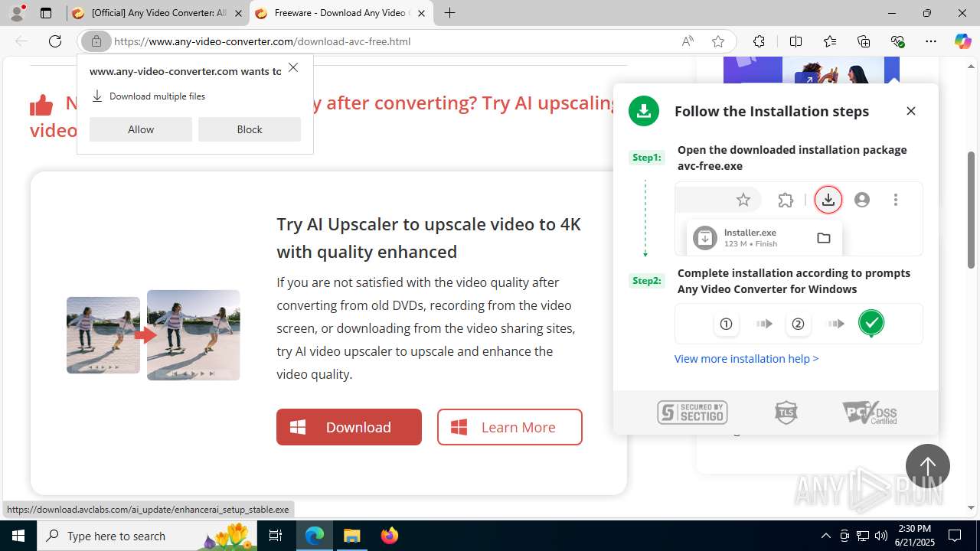Open the Edge profile icon

tap(17, 13)
